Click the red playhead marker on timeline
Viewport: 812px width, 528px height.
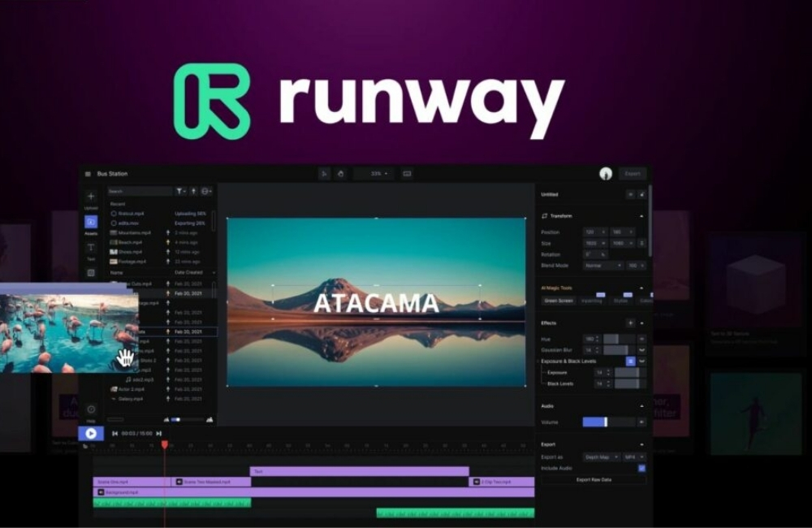click(165, 444)
